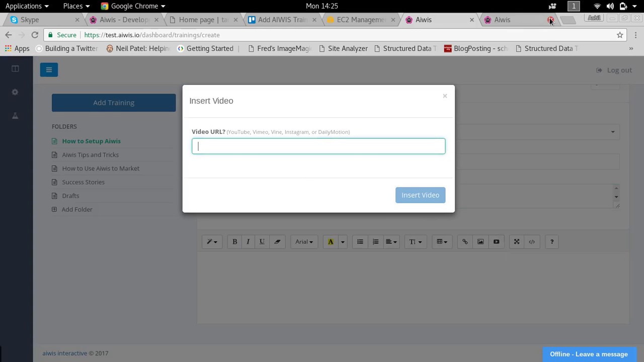
Task: Open the Drafts folder
Action: click(x=70, y=196)
